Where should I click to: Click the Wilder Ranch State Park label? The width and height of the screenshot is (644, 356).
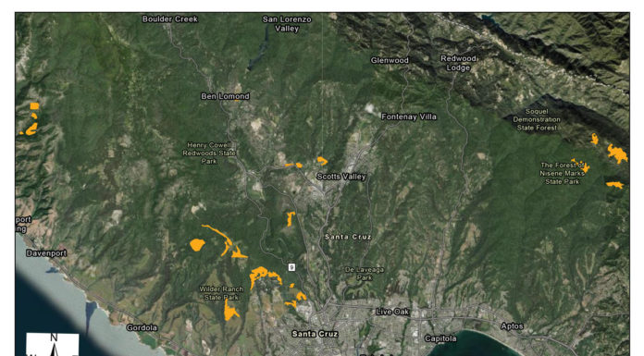(x=221, y=293)
